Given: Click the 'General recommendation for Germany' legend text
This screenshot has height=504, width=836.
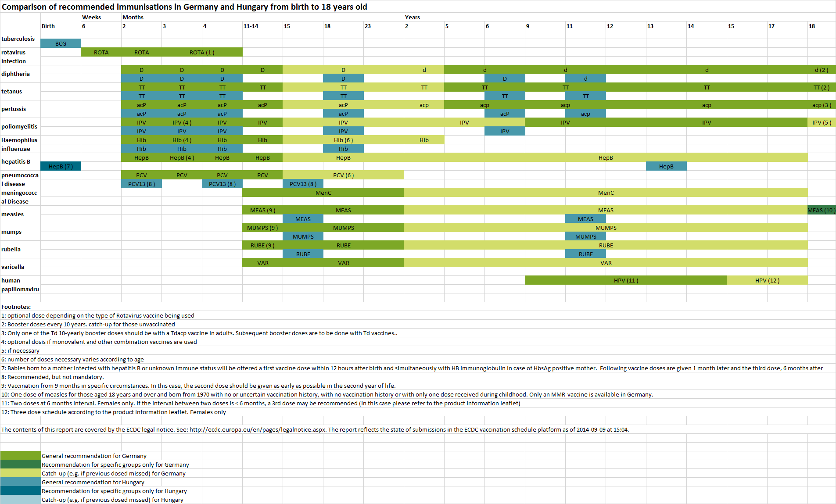Looking at the screenshot, I should 94,456.
